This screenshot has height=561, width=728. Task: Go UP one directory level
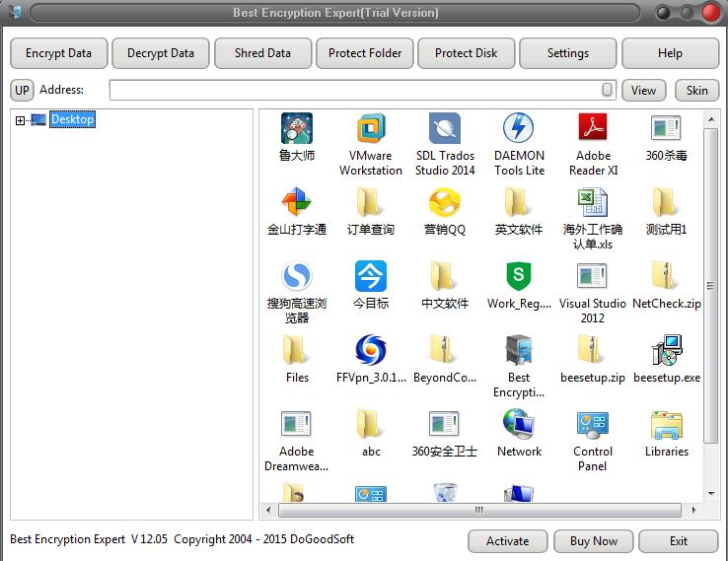coord(22,90)
